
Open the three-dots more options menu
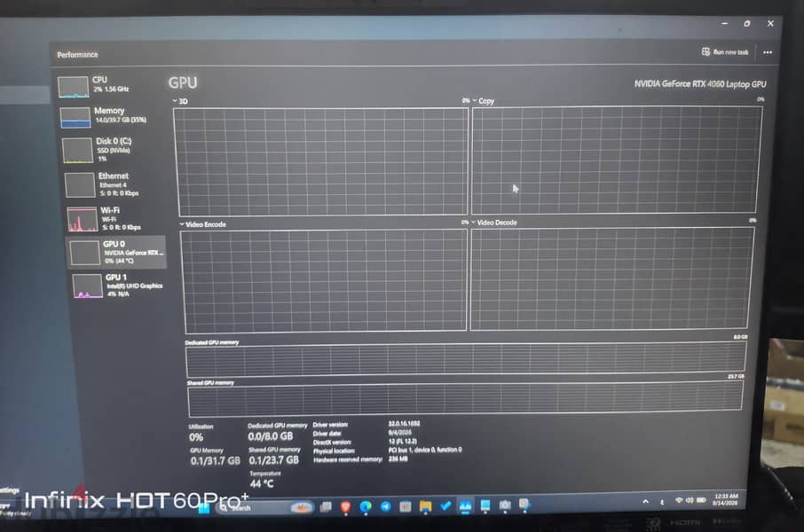[x=768, y=52]
